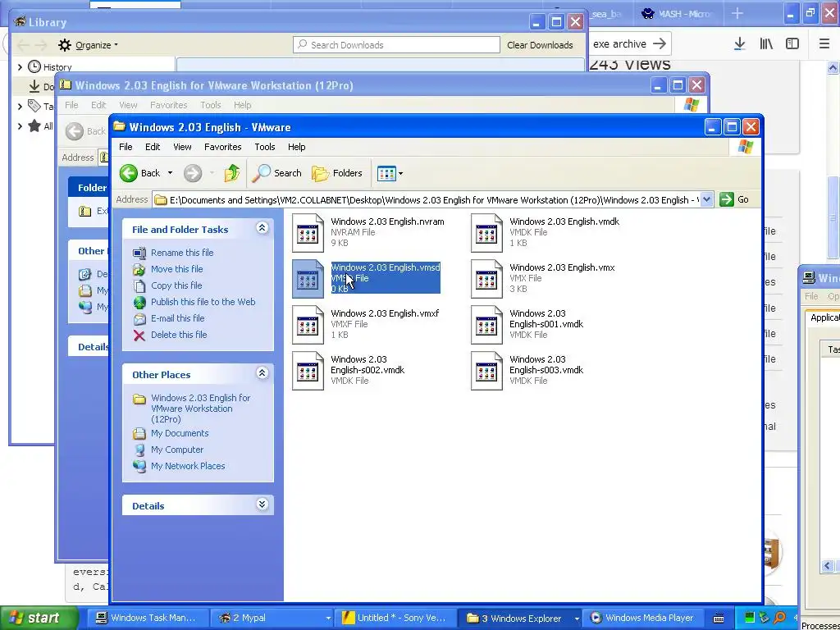Image resolution: width=840 pixels, height=630 pixels.
Task: Open the Views dropdown arrow
Action: click(x=400, y=174)
